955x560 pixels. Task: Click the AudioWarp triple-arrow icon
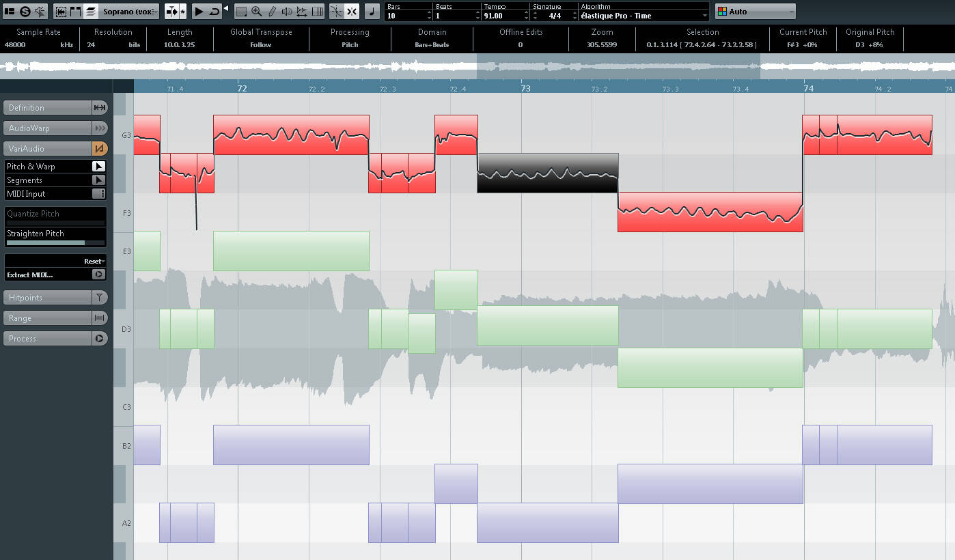(x=100, y=128)
